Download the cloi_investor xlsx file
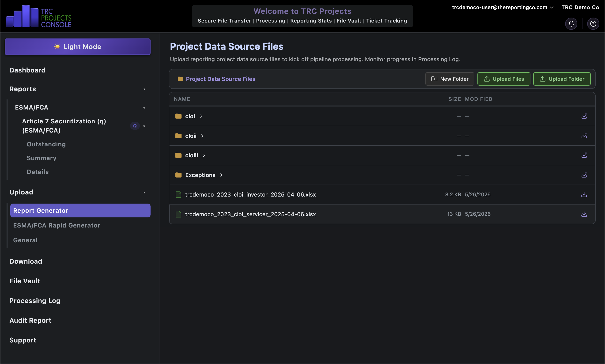Viewport: 605px width, 364px height. [x=584, y=194]
